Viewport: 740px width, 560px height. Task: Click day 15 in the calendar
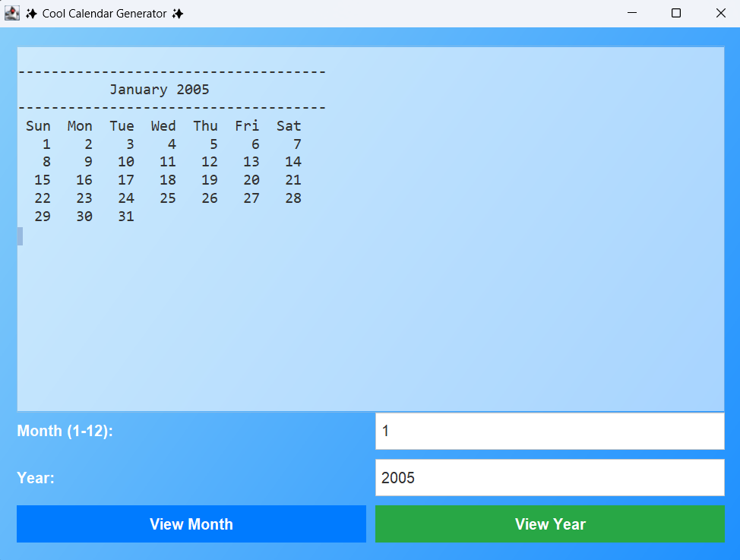click(43, 180)
